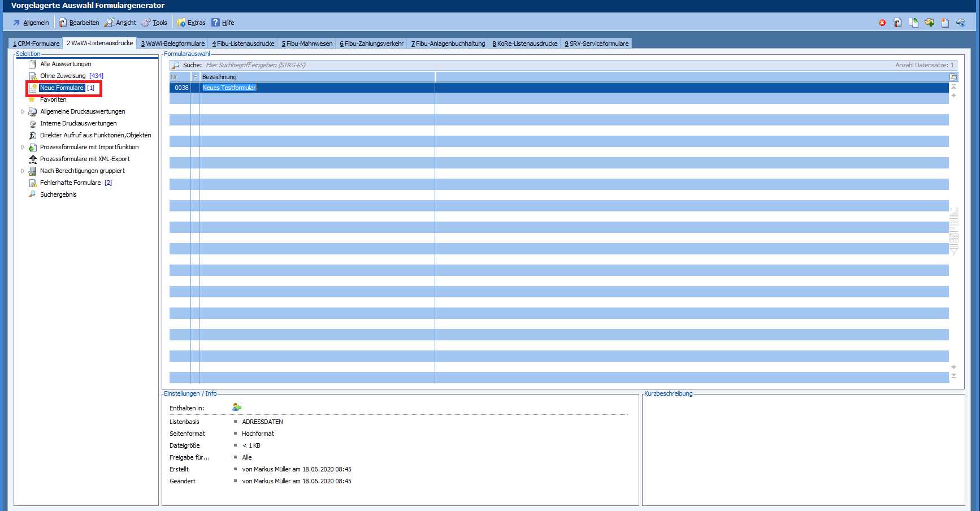Jump to last record with bottom arrow
The width and height of the screenshot is (980, 511).
tap(953, 376)
